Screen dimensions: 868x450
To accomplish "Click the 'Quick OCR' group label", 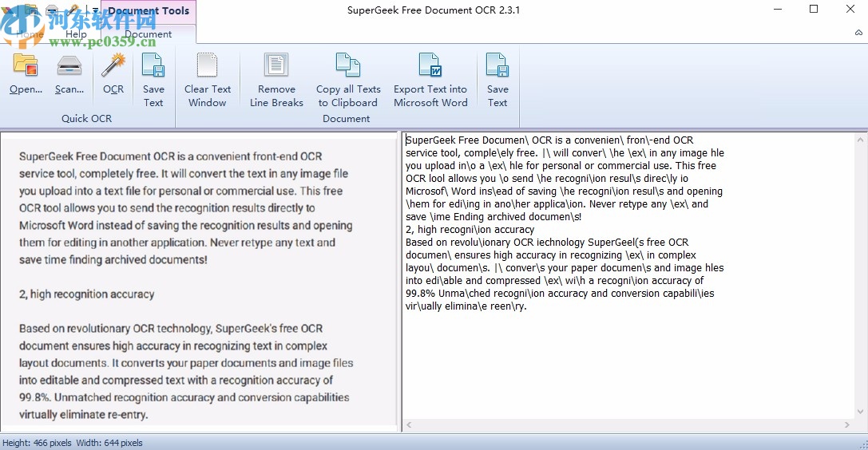I will (86, 118).
